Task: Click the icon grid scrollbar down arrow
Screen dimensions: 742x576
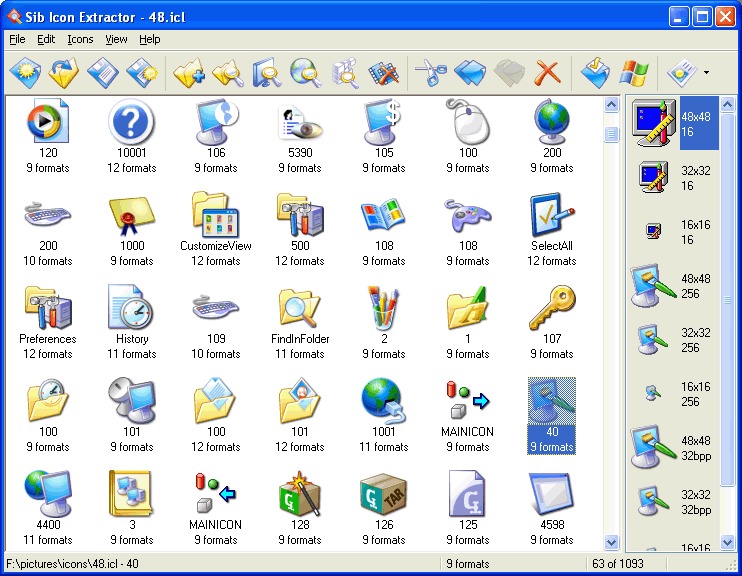Action: pos(611,542)
